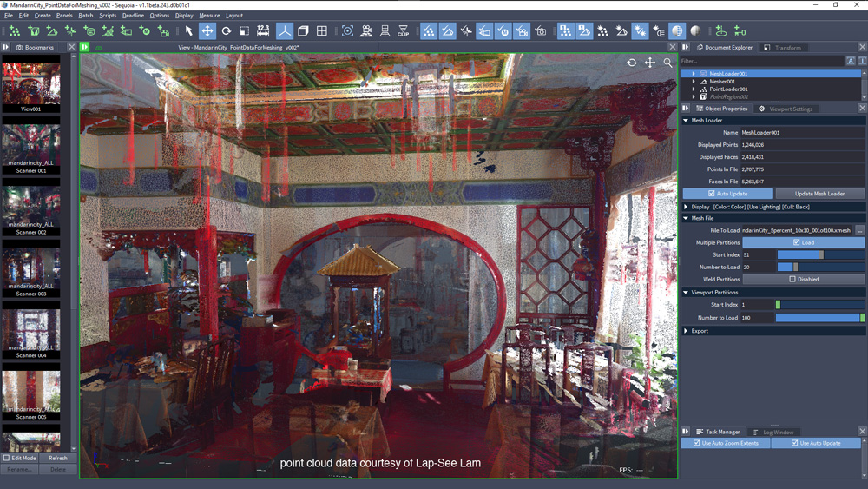Collapse the Mesh Loader section

pos(686,120)
